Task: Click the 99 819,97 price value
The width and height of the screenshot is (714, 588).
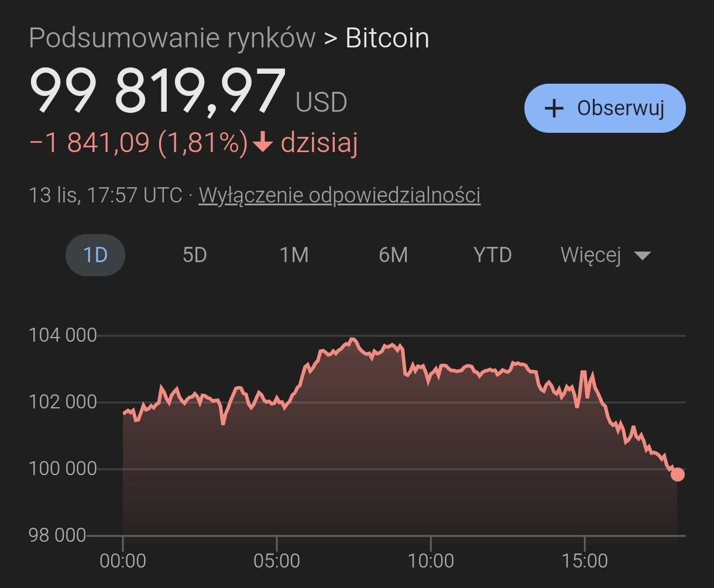Action: (x=158, y=91)
